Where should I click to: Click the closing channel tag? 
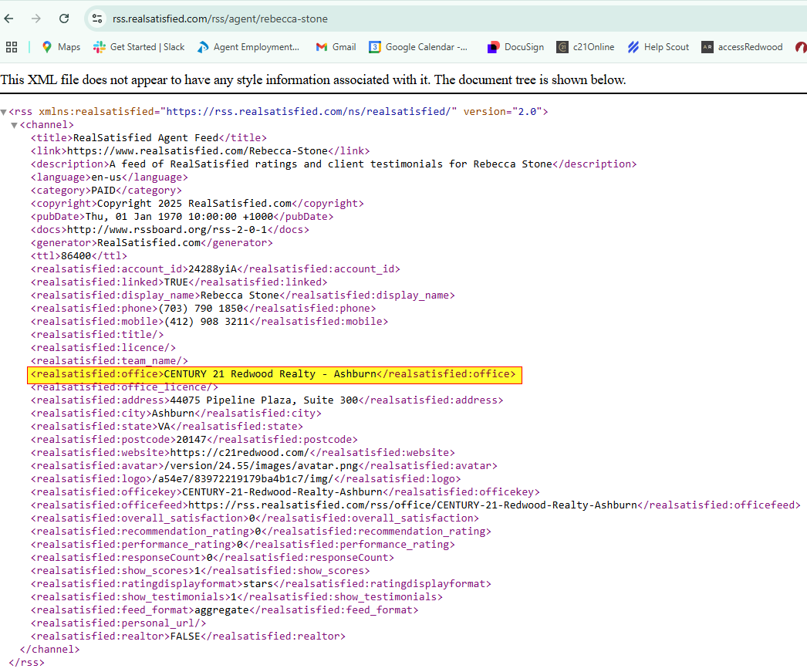tap(50, 650)
